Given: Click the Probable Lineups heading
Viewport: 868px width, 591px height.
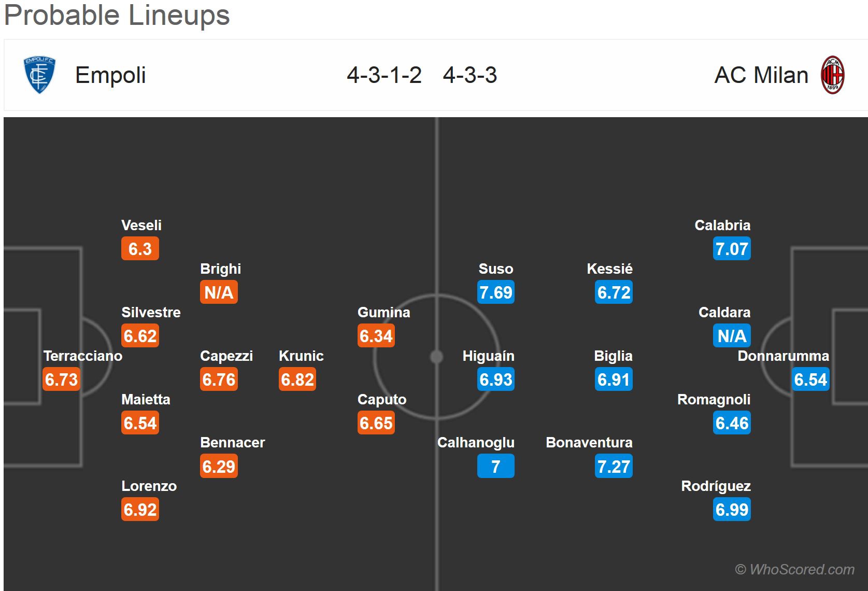Looking at the screenshot, I should (x=117, y=15).
